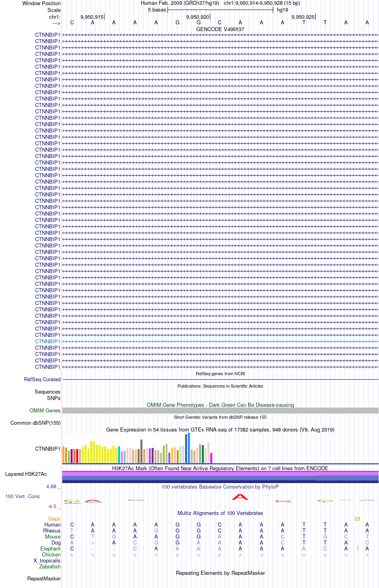The image size is (379, 588).
Task: Select the light-blue highlighted CTNNBIP1 transcript label
Action: tap(47, 341)
